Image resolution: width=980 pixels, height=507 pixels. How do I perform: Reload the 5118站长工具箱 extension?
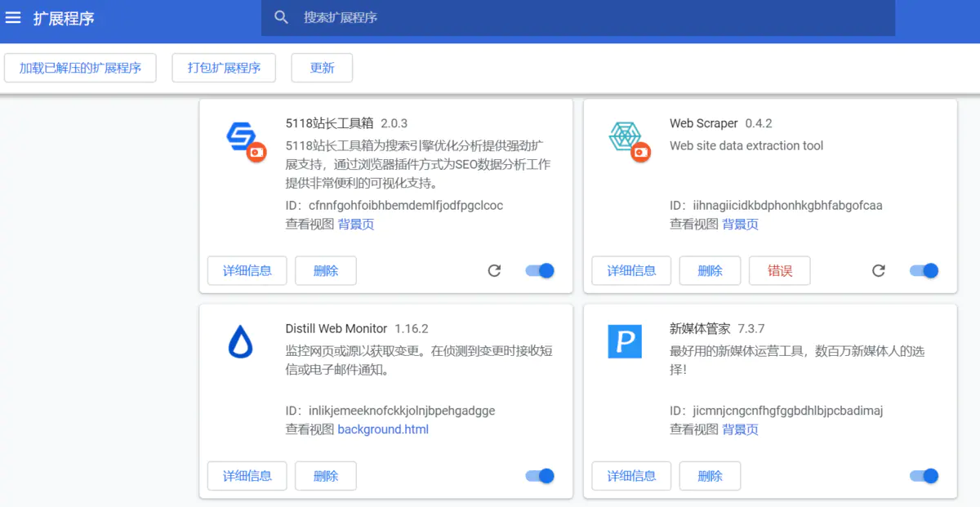[494, 270]
